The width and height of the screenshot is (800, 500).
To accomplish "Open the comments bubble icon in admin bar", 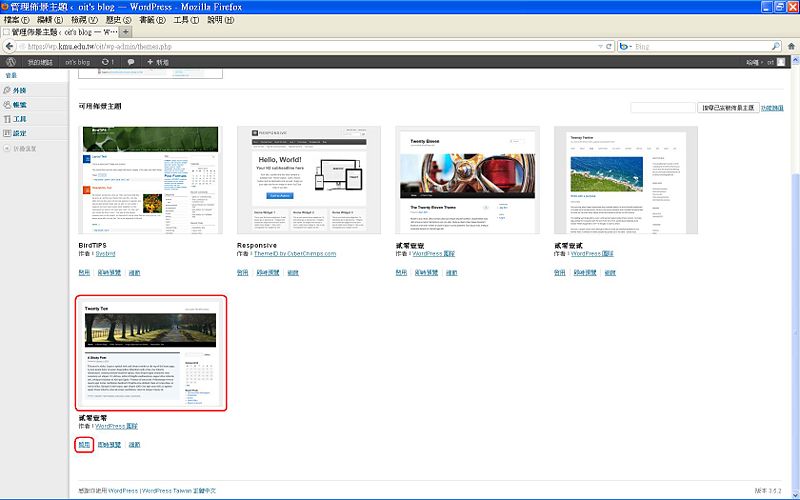I will (x=131, y=62).
